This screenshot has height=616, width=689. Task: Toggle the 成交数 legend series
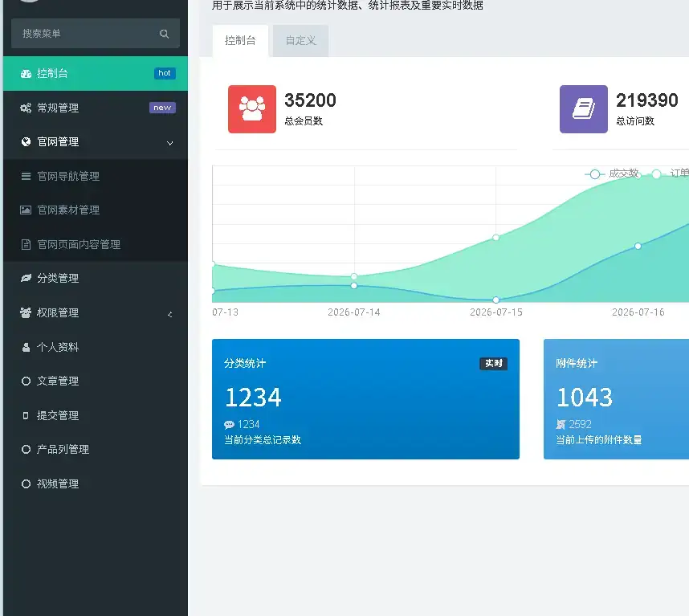click(612, 173)
